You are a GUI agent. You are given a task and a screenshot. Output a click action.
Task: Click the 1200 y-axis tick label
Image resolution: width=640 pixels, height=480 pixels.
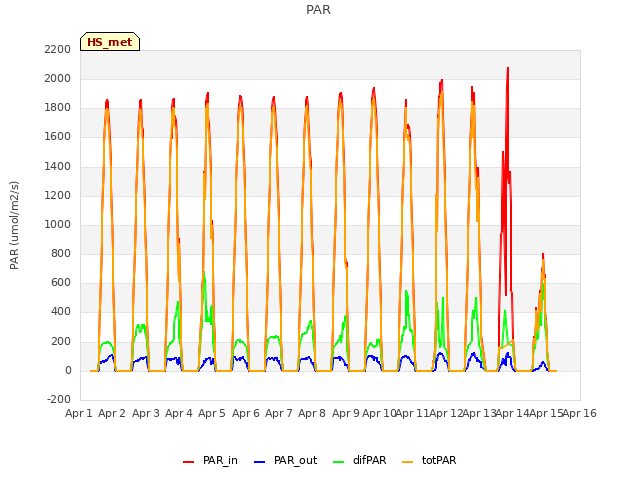pos(58,195)
